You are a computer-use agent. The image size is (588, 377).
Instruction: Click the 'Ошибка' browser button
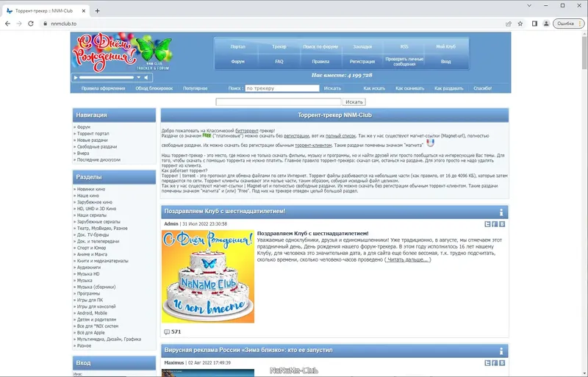[568, 24]
